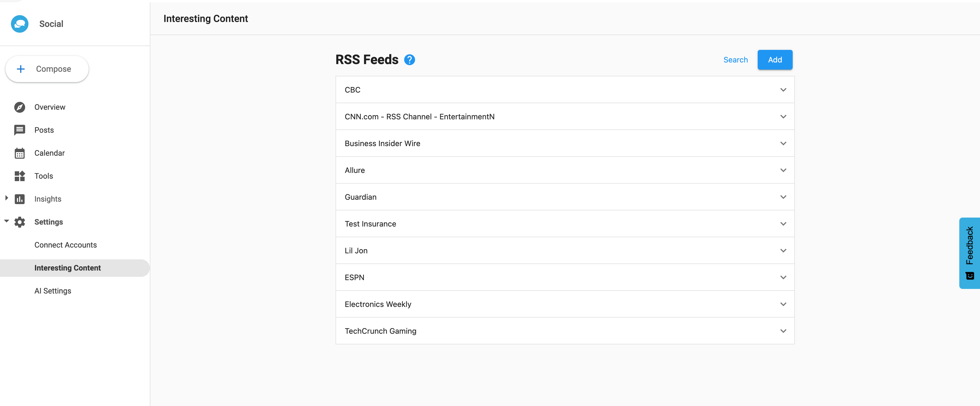Select the Overview compass icon
The width and height of the screenshot is (980, 406).
(x=19, y=107)
